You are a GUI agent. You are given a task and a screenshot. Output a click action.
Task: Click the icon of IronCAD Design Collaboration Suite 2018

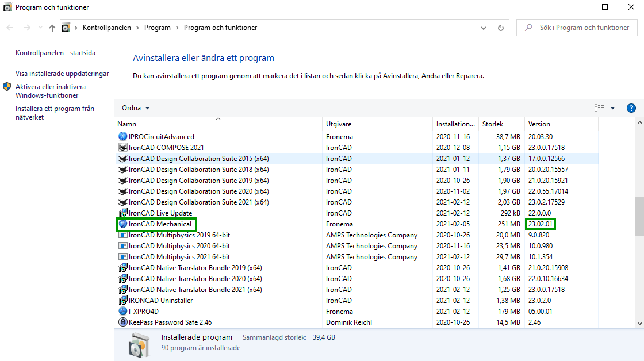coord(123,169)
